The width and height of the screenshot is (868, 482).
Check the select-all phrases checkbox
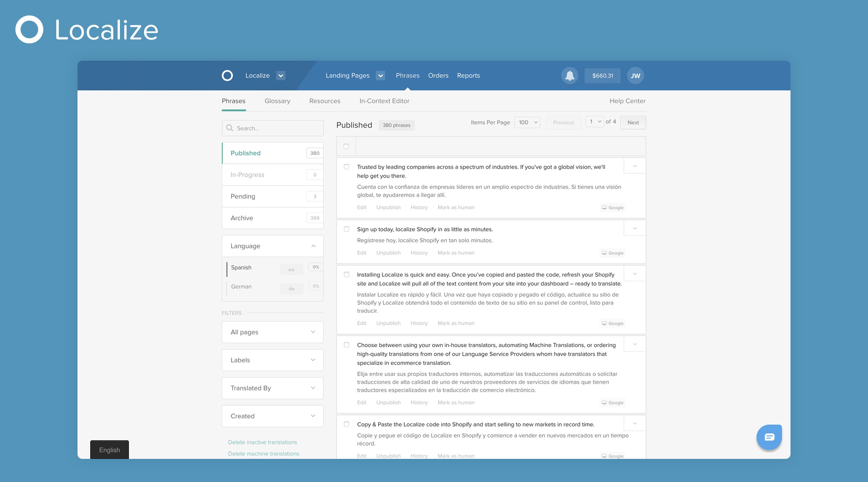(346, 146)
